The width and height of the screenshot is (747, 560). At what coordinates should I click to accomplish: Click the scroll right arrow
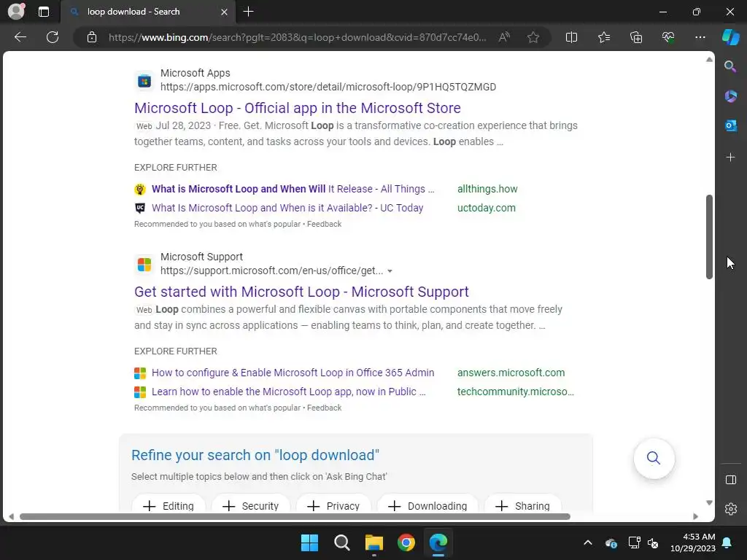tap(695, 517)
